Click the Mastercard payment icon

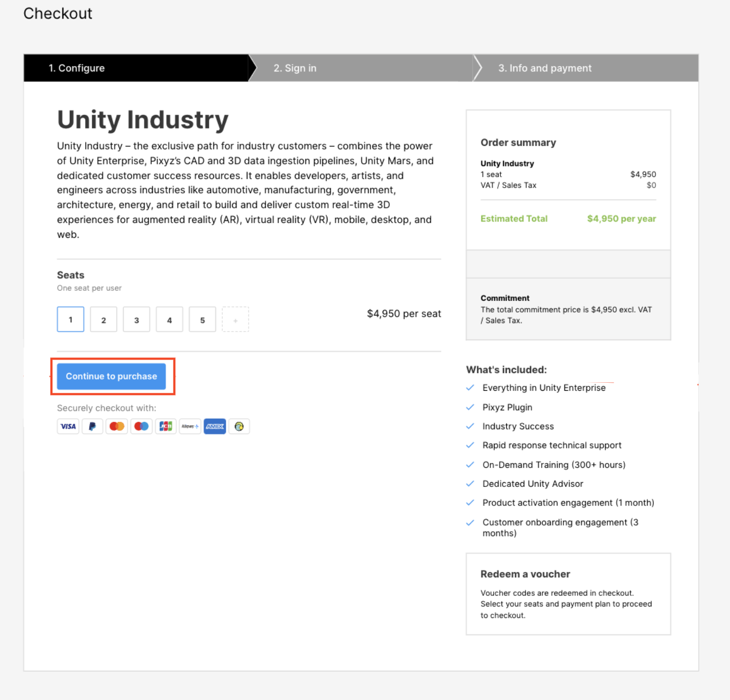click(x=117, y=426)
